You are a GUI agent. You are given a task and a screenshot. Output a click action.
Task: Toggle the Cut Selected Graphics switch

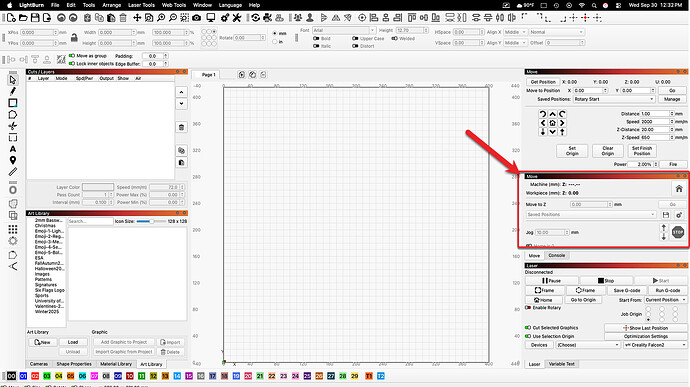coord(528,328)
